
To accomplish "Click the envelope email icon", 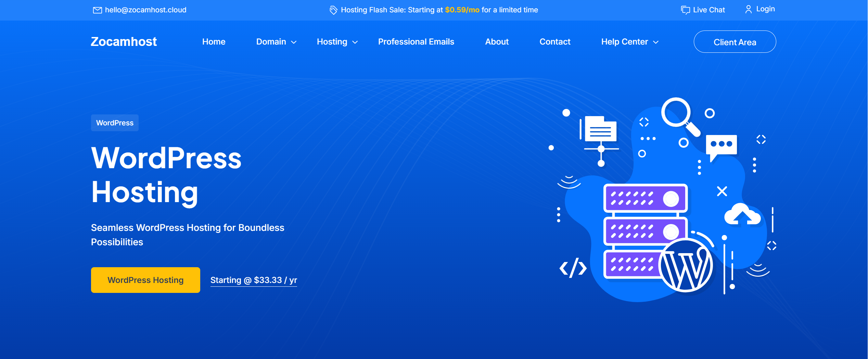I will tap(97, 10).
